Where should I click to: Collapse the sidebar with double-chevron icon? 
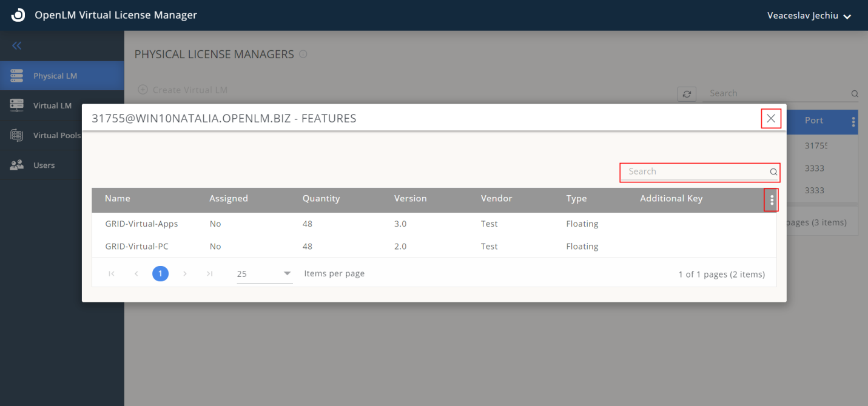17,46
